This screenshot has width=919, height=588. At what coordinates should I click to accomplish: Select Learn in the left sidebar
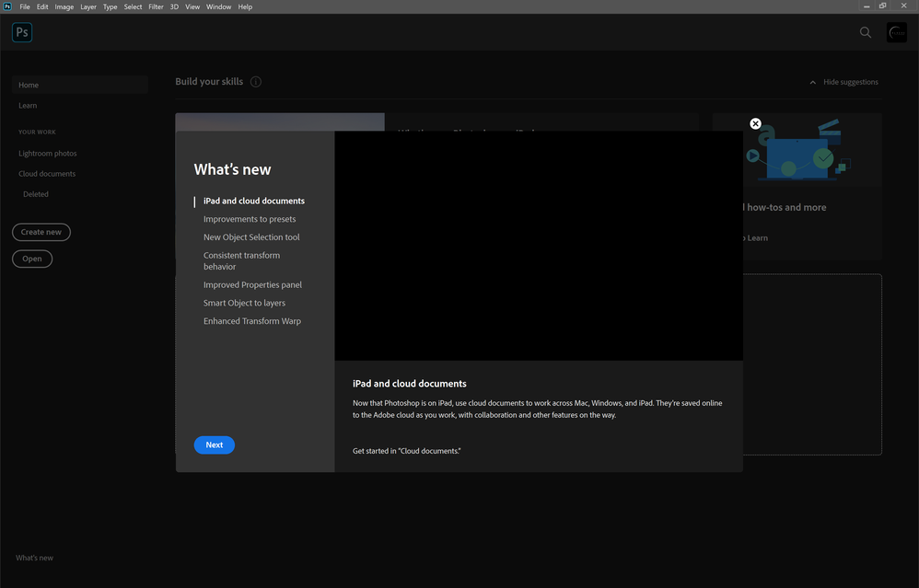tap(28, 106)
